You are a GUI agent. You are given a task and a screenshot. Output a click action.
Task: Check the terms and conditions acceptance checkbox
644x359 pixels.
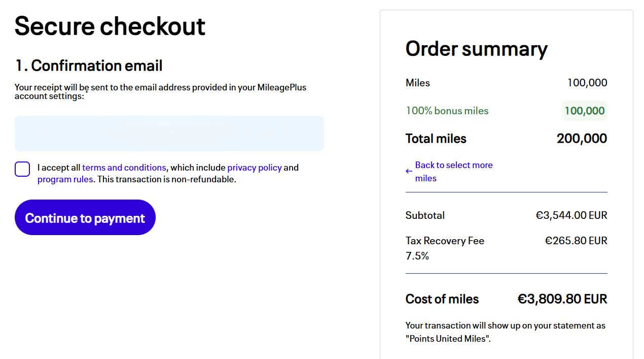[22, 169]
